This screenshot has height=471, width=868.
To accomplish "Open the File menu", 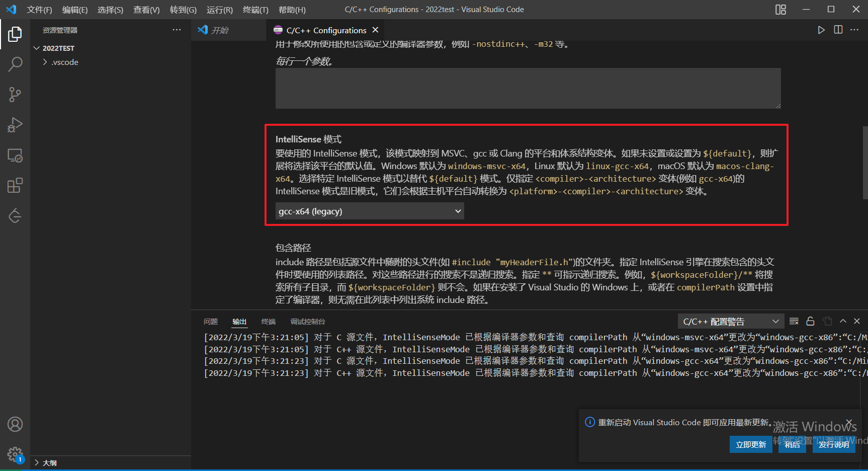I will 39,10.
